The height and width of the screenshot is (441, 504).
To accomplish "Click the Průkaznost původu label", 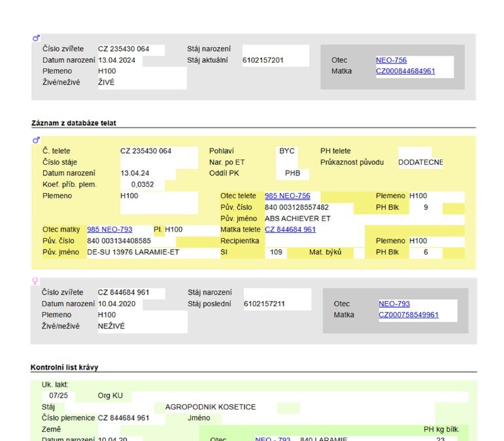I will [x=352, y=162].
